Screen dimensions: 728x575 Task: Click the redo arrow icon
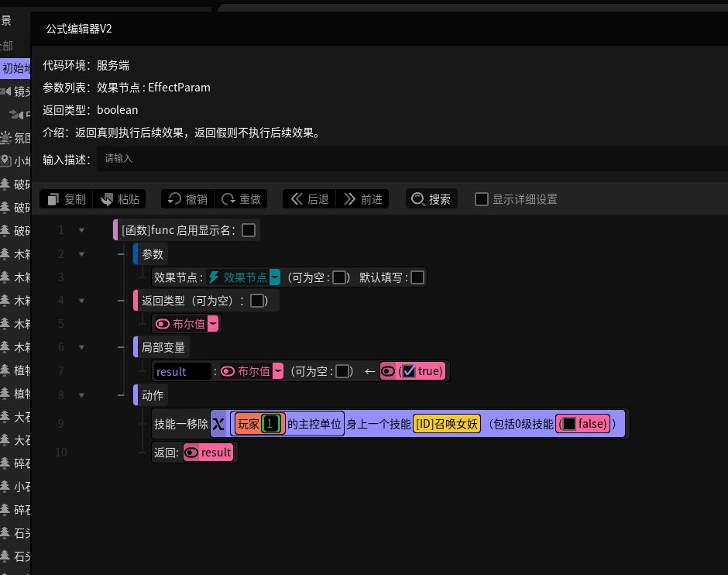228,199
